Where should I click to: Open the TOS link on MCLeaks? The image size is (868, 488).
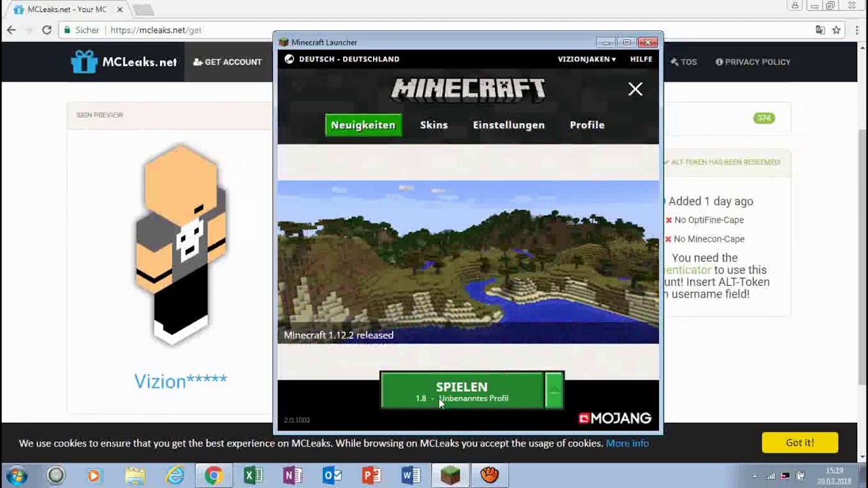[684, 62]
